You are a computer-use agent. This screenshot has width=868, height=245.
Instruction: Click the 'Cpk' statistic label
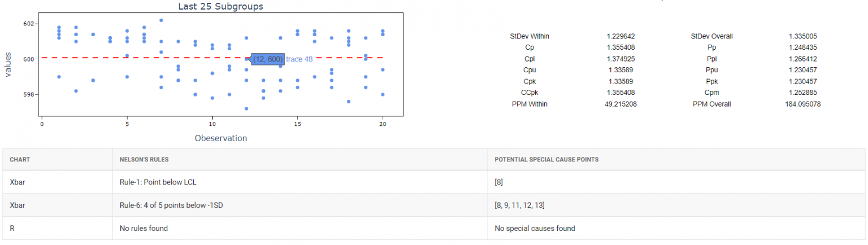[x=530, y=81]
